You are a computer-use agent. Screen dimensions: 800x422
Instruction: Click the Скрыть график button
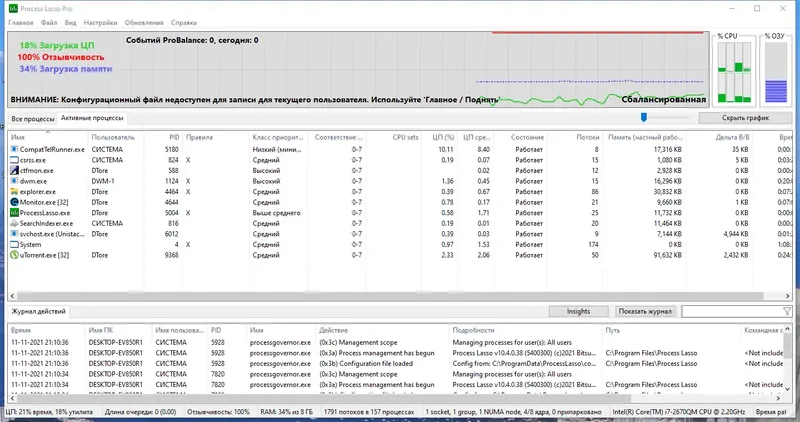point(745,118)
